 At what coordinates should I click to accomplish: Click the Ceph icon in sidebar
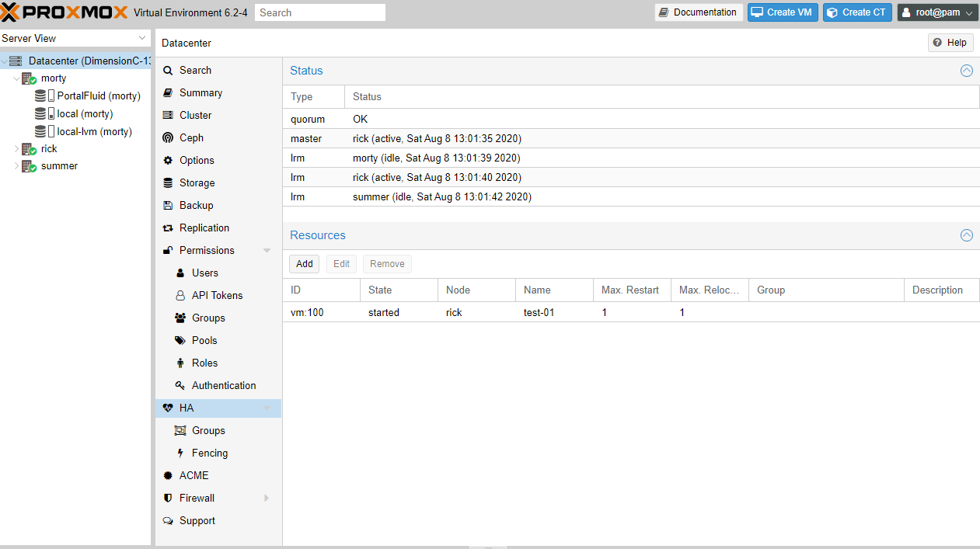pos(168,137)
